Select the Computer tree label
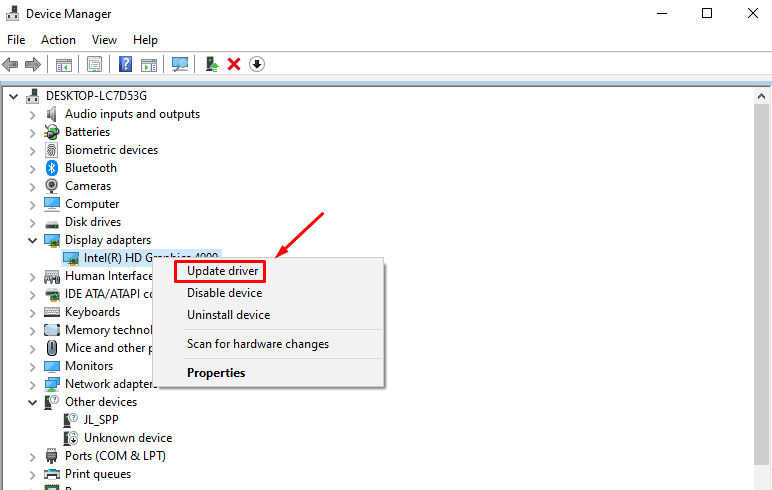This screenshot has width=772, height=490. (92, 204)
